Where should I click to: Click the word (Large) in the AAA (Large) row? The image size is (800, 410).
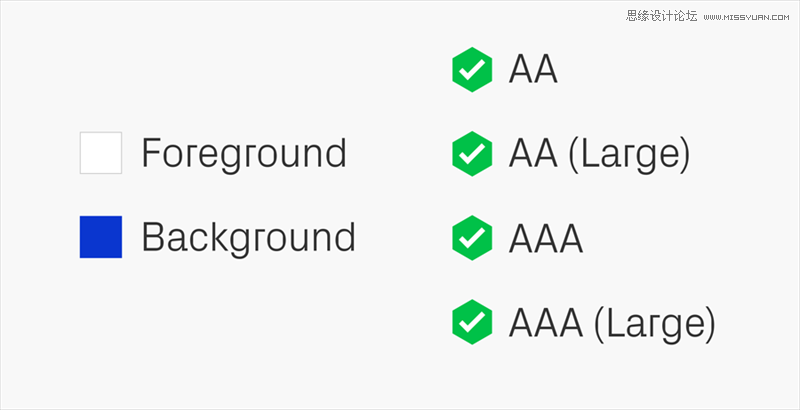[655, 323]
